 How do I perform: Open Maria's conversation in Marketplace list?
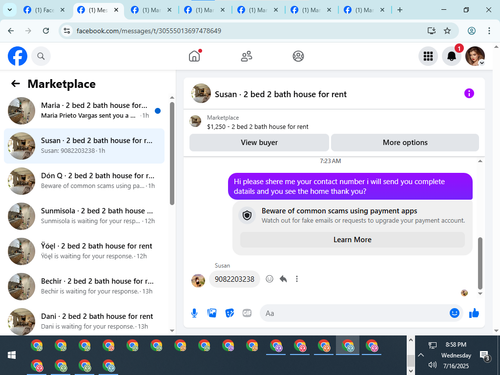pyautogui.click(x=84, y=111)
